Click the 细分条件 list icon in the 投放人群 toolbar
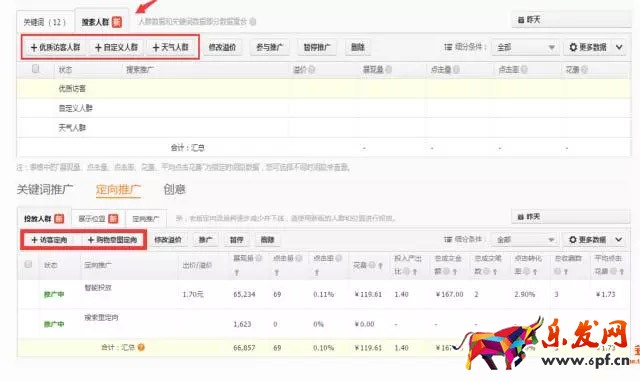 pyautogui.click(x=448, y=239)
